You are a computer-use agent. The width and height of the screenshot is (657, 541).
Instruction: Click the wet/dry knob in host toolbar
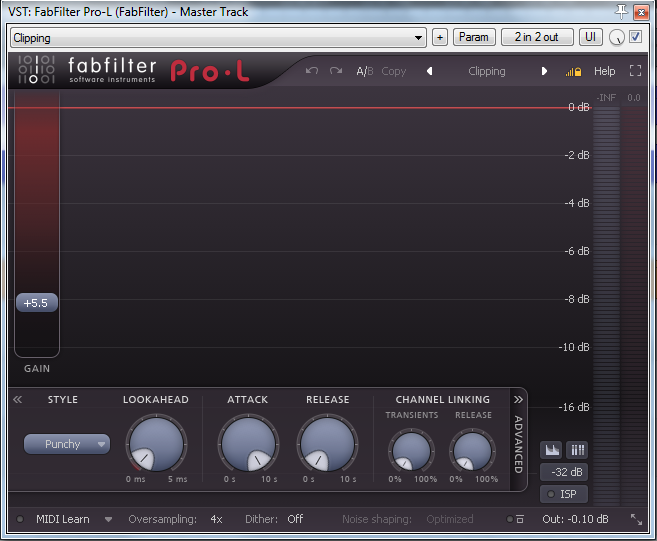tap(616, 38)
